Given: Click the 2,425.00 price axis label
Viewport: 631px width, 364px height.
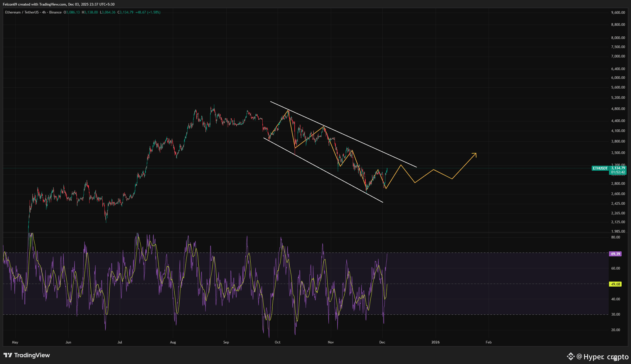Looking at the screenshot, I should click(x=618, y=204).
